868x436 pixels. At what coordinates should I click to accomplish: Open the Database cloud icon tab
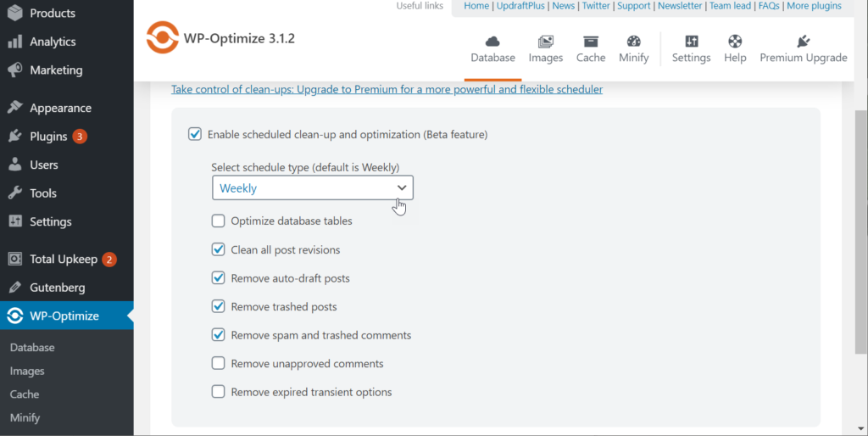492,42
